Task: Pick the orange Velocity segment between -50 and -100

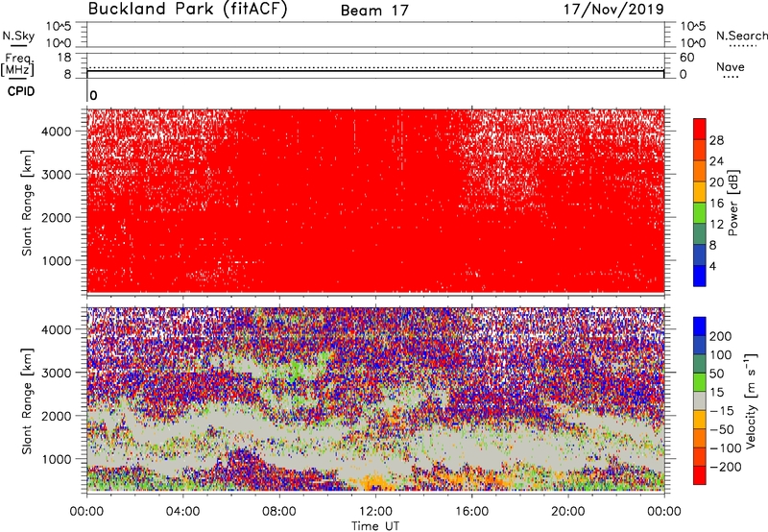Action: click(700, 438)
